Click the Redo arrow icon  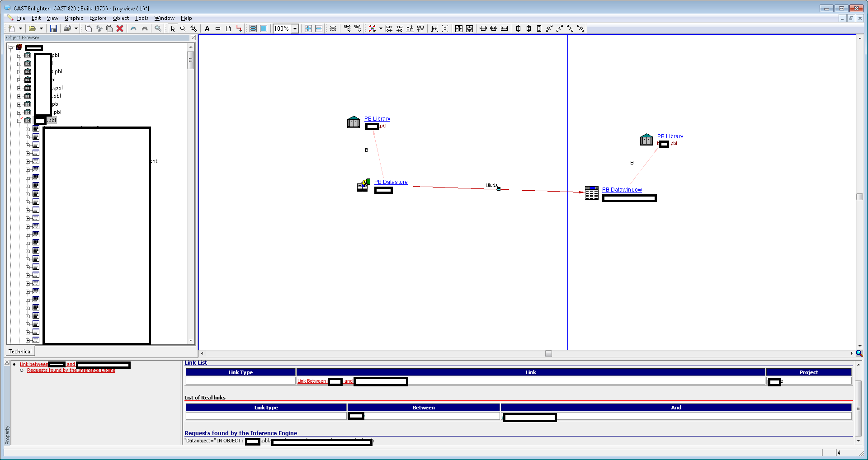coord(145,28)
